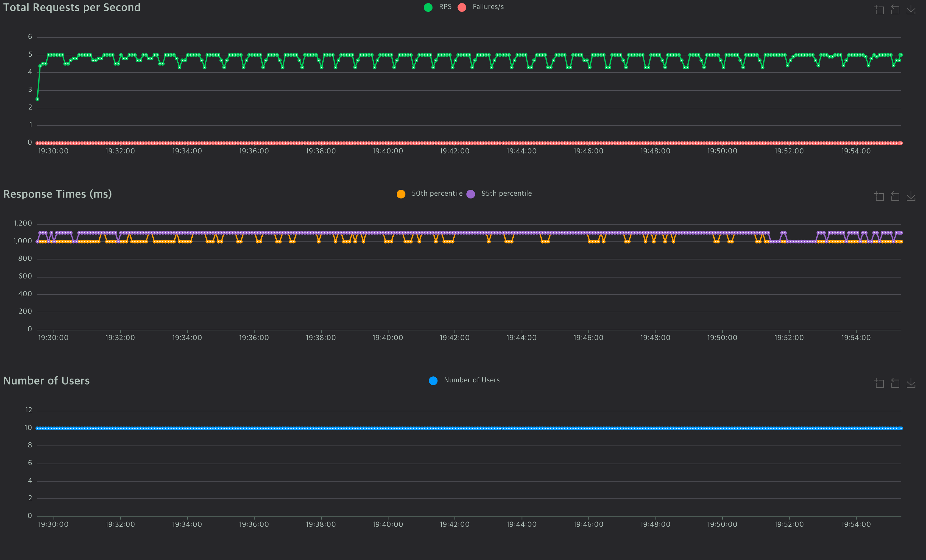Enable area zoom on Number of Users chart
Viewport: 926px width, 560px height.
(879, 383)
